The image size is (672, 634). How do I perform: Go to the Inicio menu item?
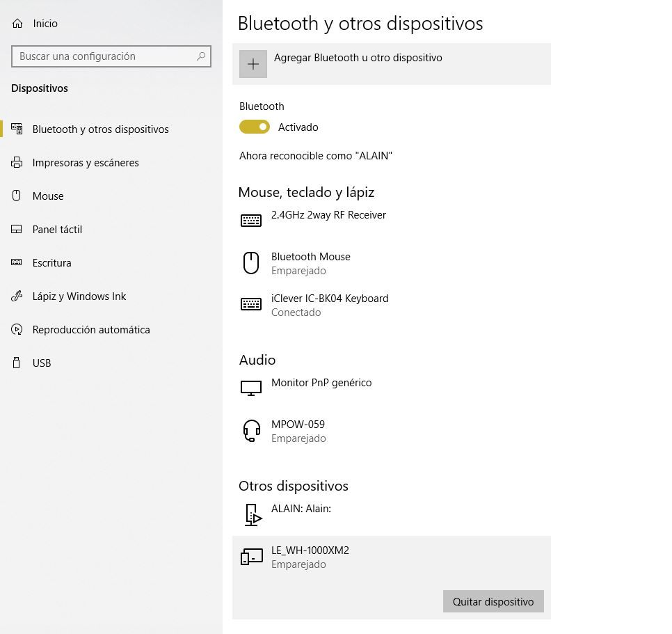coord(43,23)
